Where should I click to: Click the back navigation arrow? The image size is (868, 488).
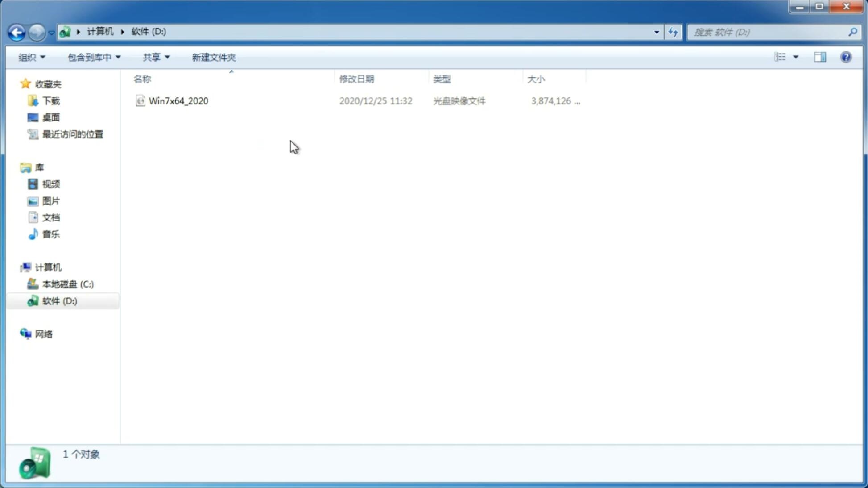tap(16, 32)
